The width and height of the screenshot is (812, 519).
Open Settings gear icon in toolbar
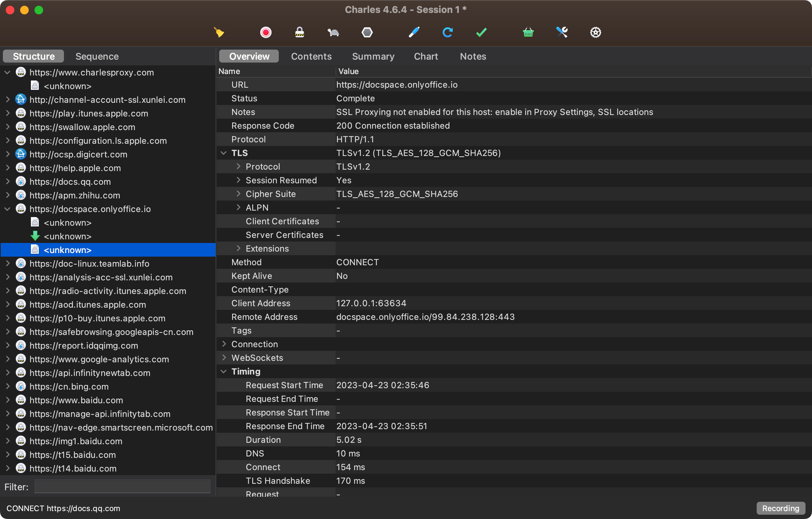pos(595,32)
